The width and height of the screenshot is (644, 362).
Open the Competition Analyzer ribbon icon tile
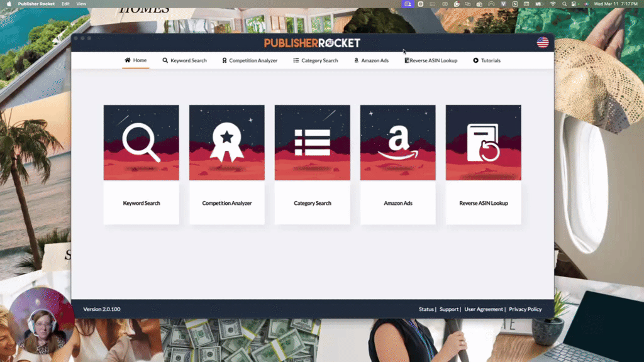tap(226, 143)
